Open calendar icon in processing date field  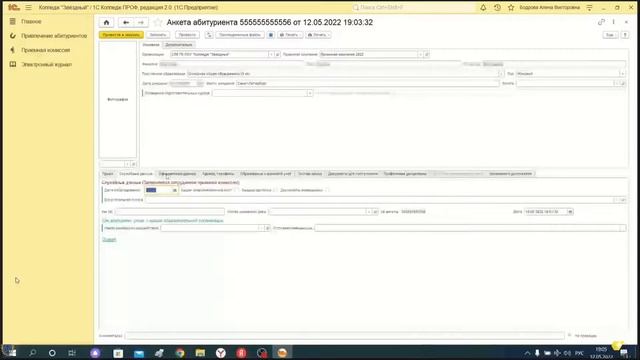[x=174, y=190]
